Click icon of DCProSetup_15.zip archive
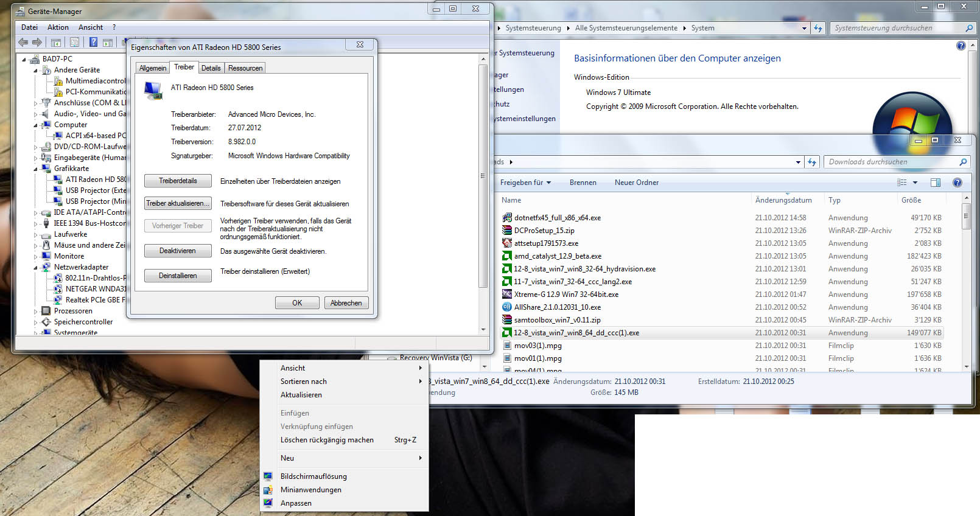 507,231
